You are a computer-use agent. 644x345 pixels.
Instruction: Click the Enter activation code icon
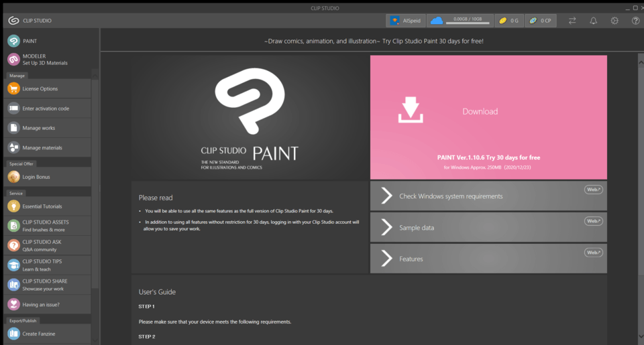pos(13,109)
